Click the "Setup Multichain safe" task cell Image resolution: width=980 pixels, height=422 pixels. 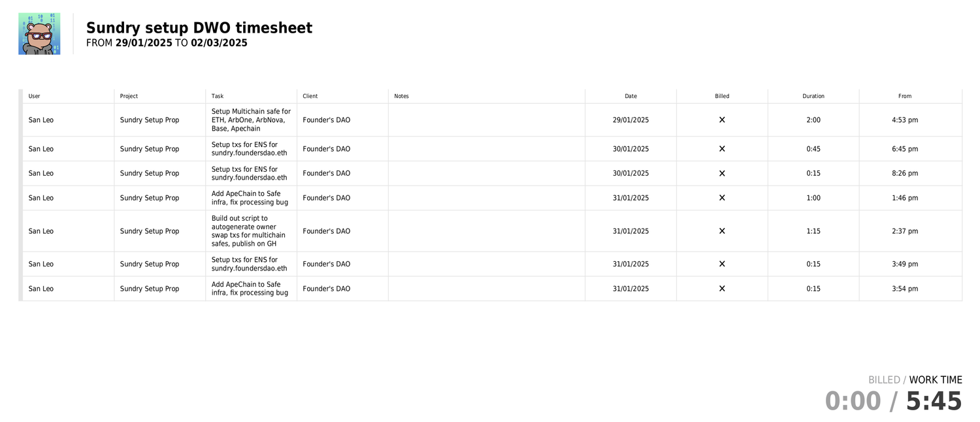pyautogui.click(x=251, y=120)
